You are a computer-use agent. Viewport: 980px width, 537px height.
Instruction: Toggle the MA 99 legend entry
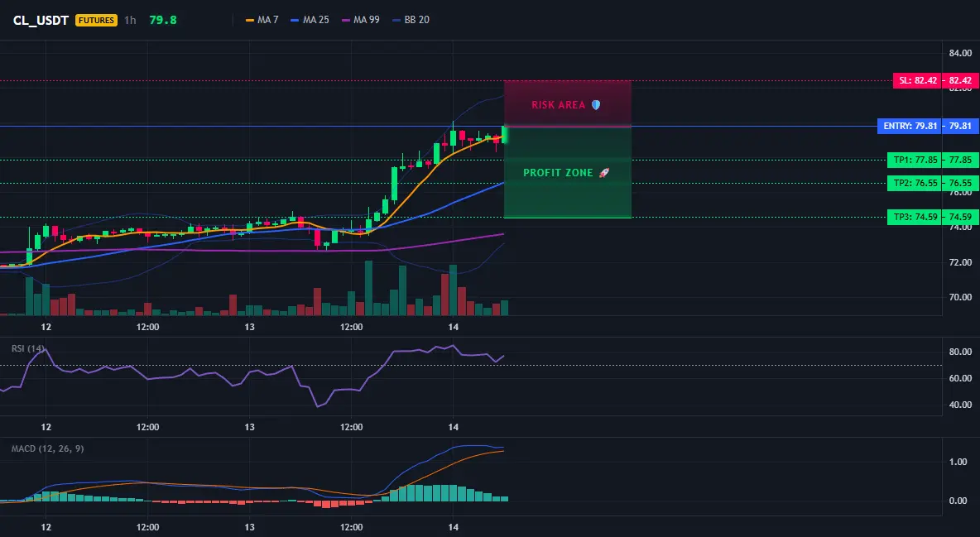361,20
